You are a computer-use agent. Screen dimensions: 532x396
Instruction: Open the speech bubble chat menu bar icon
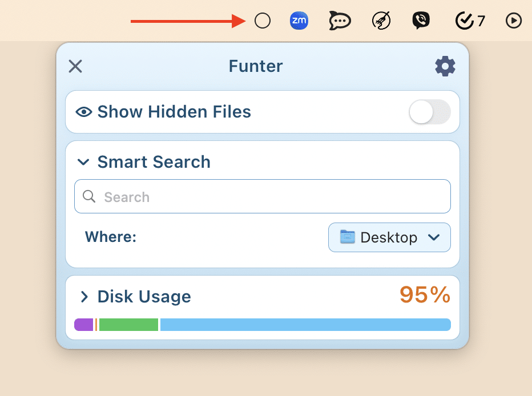tap(340, 21)
